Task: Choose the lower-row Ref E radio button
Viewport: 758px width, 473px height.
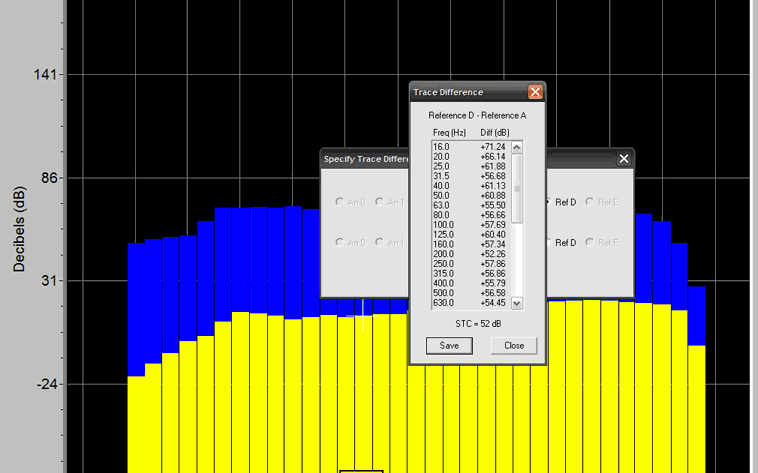Action: point(602,243)
